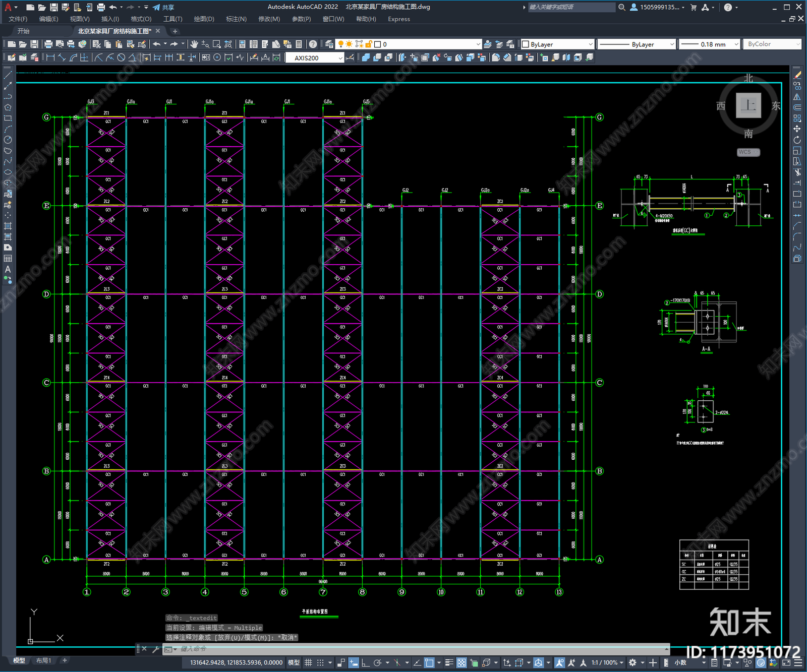The image size is (807, 672).
Task: Click the Plot printer icon
Action: (x=48, y=44)
